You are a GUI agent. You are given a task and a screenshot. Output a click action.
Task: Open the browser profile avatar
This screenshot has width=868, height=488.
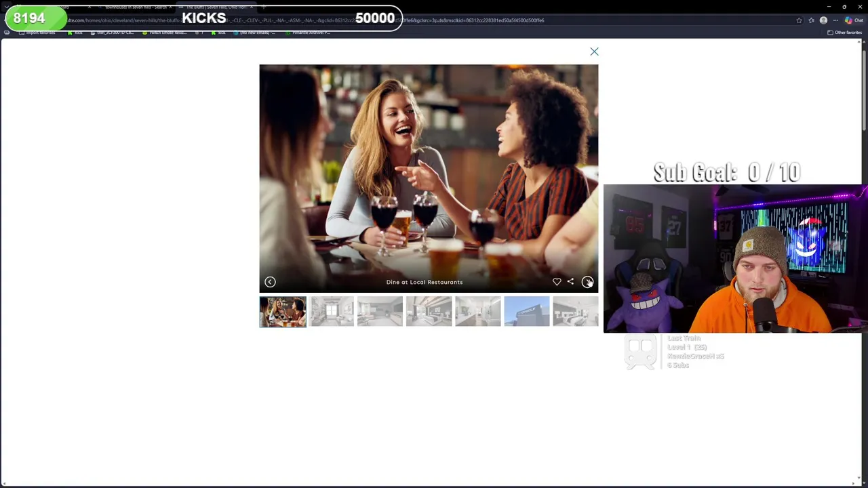coord(823,20)
